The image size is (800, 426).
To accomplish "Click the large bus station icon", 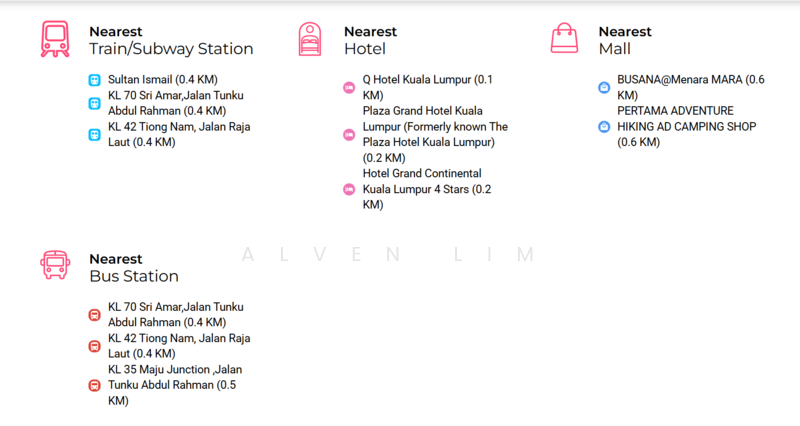I will click(x=55, y=266).
